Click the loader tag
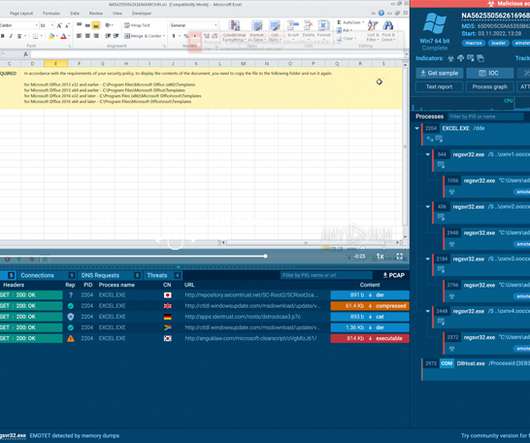 [x=498, y=43]
